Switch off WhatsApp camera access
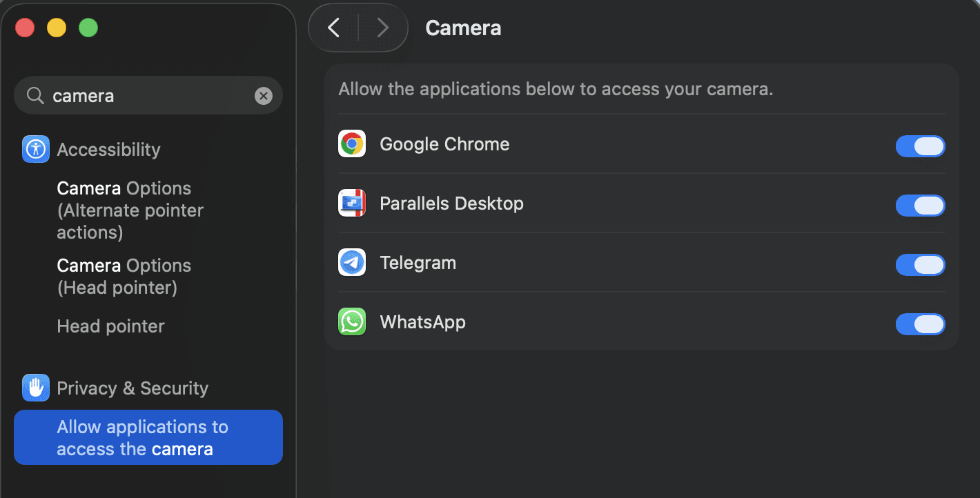 [x=920, y=324]
